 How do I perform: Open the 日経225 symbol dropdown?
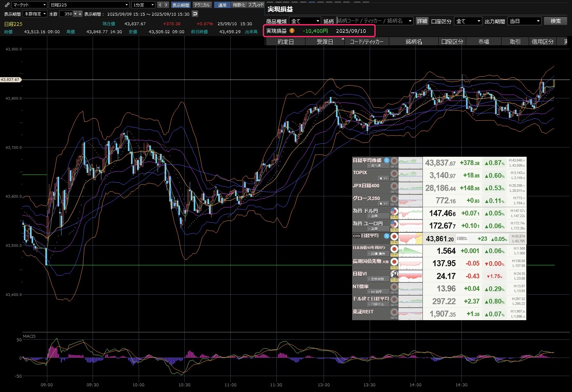[x=89, y=5]
